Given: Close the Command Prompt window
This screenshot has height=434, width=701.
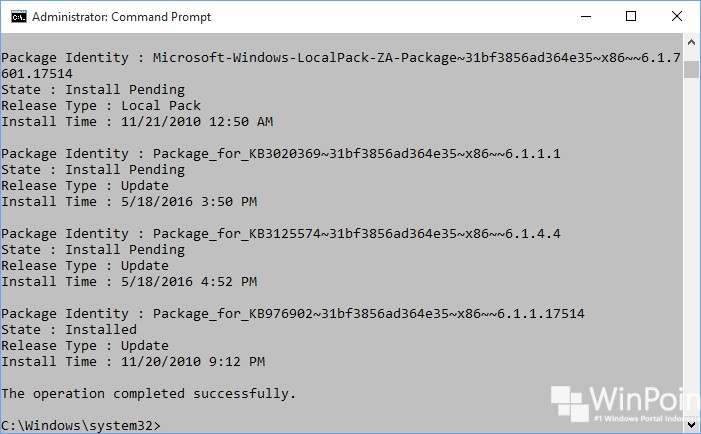Looking at the screenshot, I should click(x=677, y=16).
